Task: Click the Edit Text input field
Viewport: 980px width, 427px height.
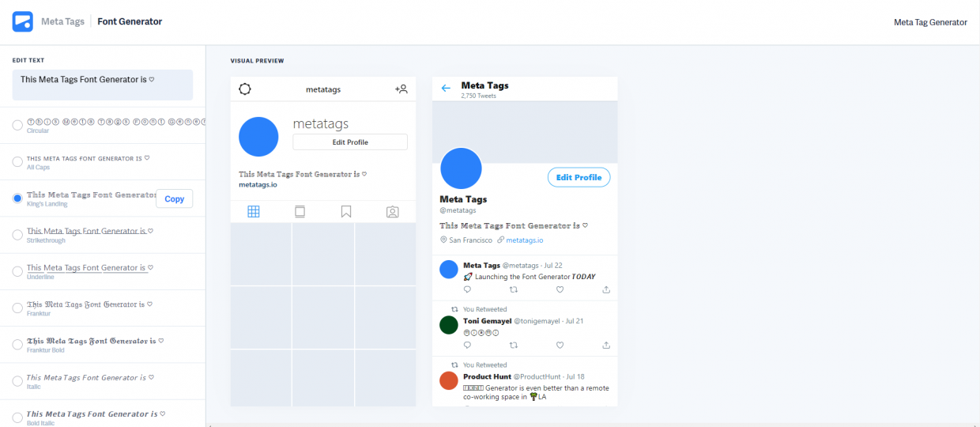Action: point(103,85)
